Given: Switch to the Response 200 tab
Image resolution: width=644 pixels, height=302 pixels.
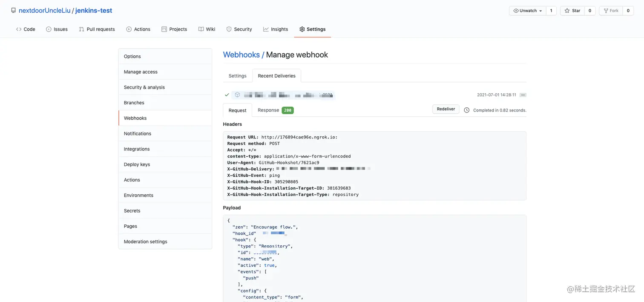Looking at the screenshot, I should click(x=275, y=110).
